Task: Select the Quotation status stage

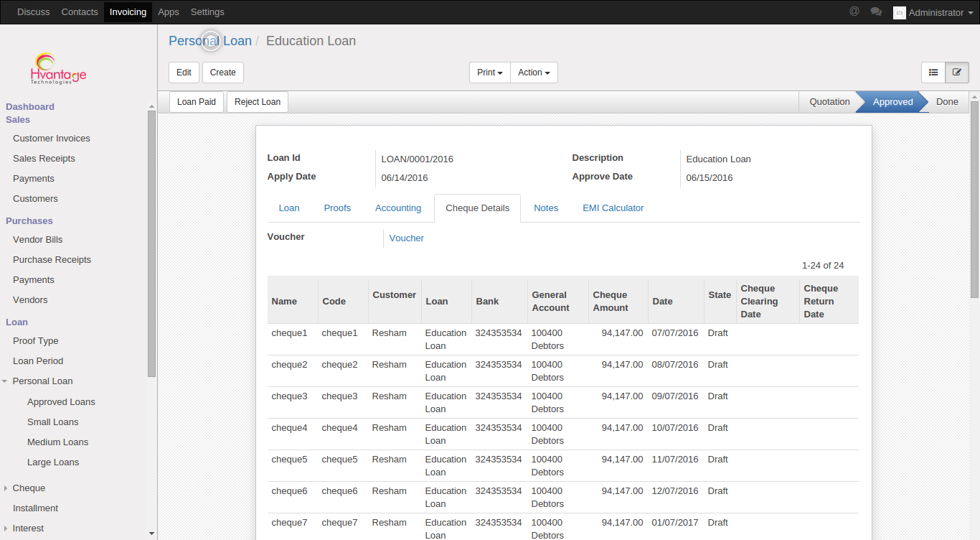Action: [829, 102]
